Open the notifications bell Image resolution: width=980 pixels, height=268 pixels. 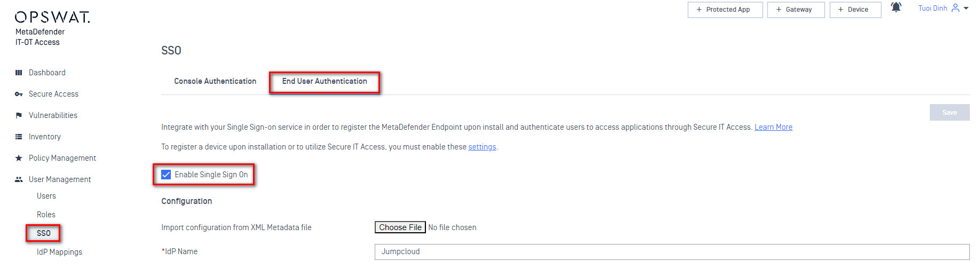pyautogui.click(x=896, y=7)
